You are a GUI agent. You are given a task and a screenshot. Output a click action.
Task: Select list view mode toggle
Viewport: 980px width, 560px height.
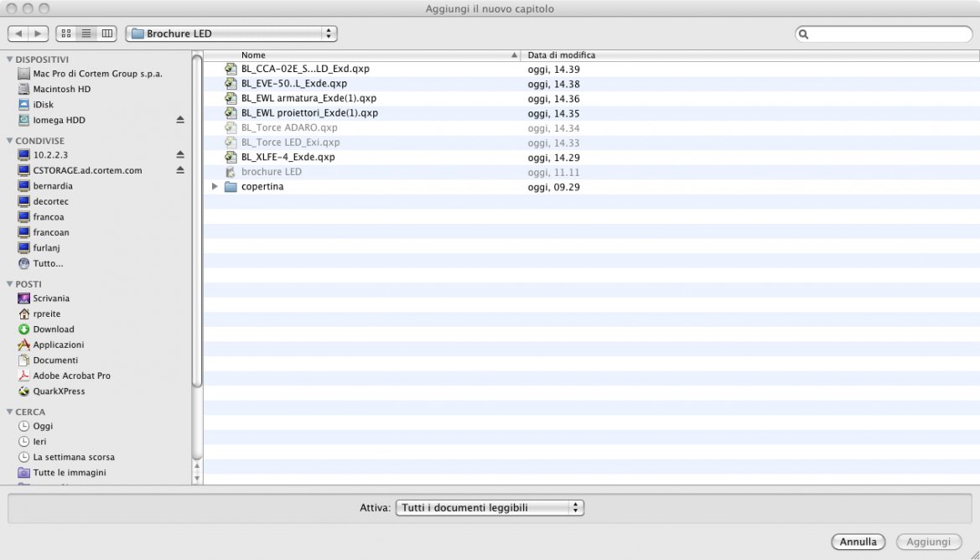tap(86, 34)
